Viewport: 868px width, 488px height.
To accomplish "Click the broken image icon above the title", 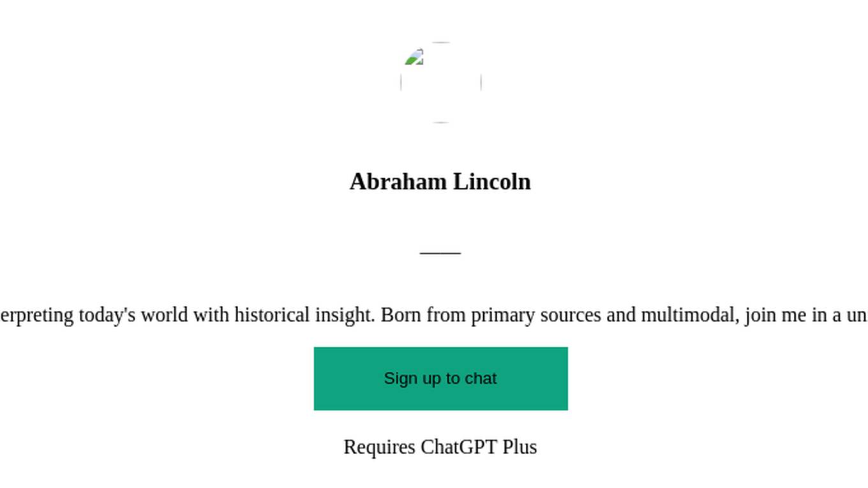I will point(414,57).
